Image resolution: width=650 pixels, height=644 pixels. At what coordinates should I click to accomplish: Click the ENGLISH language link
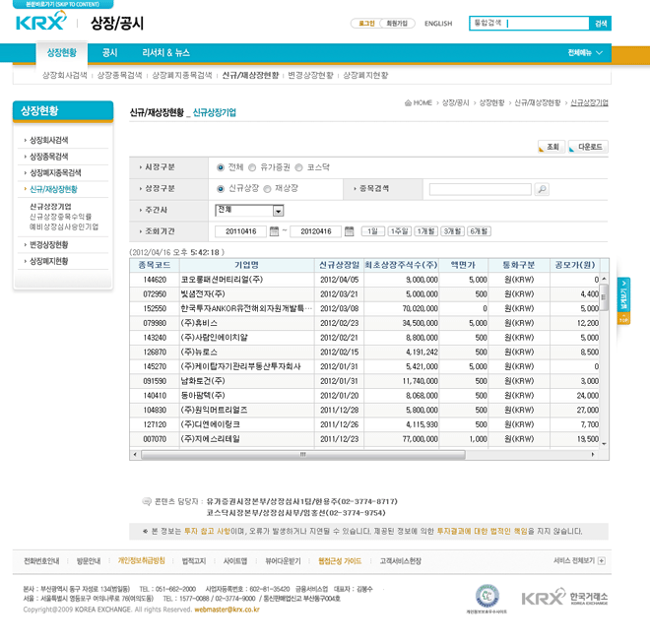(x=438, y=23)
